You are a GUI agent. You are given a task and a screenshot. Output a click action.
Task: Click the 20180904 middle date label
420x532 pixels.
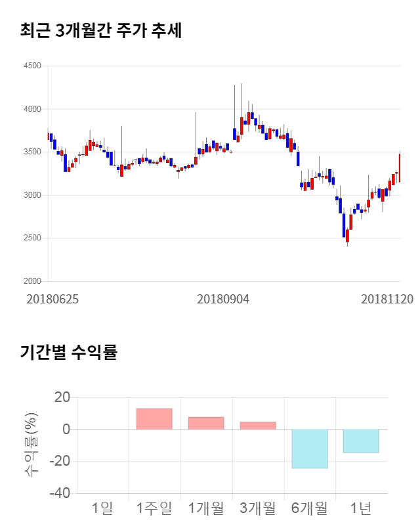click(223, 299)
